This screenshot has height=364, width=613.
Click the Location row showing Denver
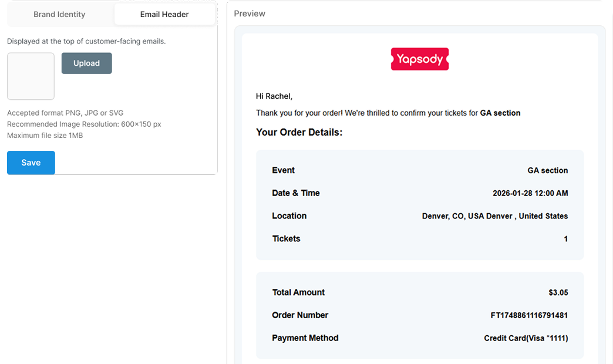[x=419, y=215]
